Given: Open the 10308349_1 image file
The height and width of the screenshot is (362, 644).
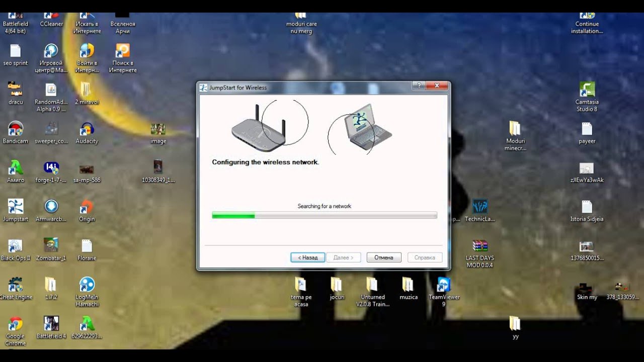Looking at the screenshot, I should [158, 172].
